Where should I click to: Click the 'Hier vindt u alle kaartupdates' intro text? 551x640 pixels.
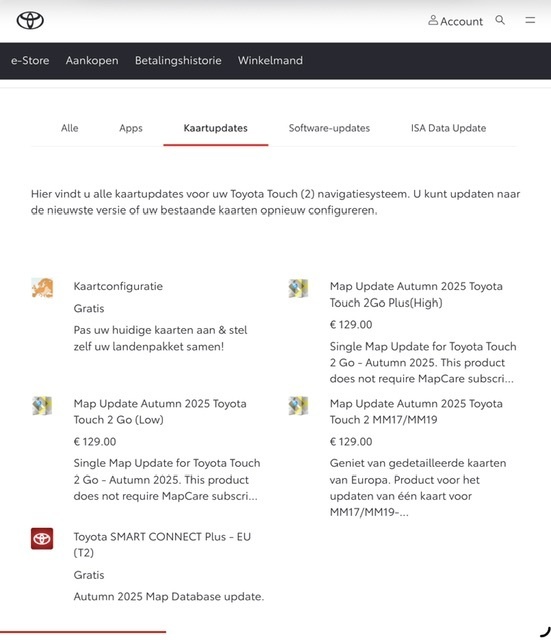click(276, 202)
